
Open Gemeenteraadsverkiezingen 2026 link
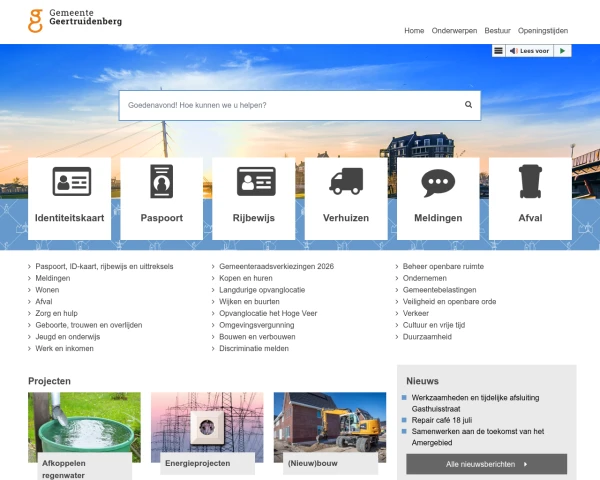(276, 266)
